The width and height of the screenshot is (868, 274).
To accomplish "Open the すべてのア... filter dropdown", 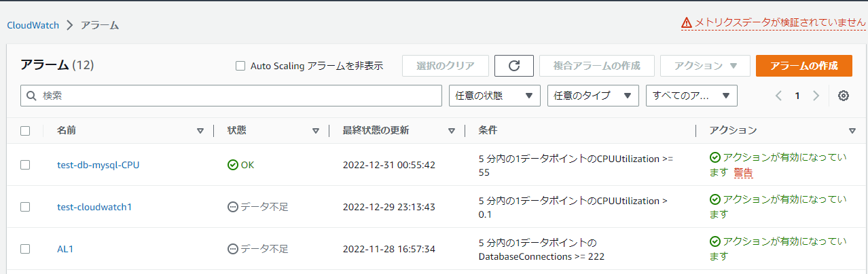I will (691, 96).
